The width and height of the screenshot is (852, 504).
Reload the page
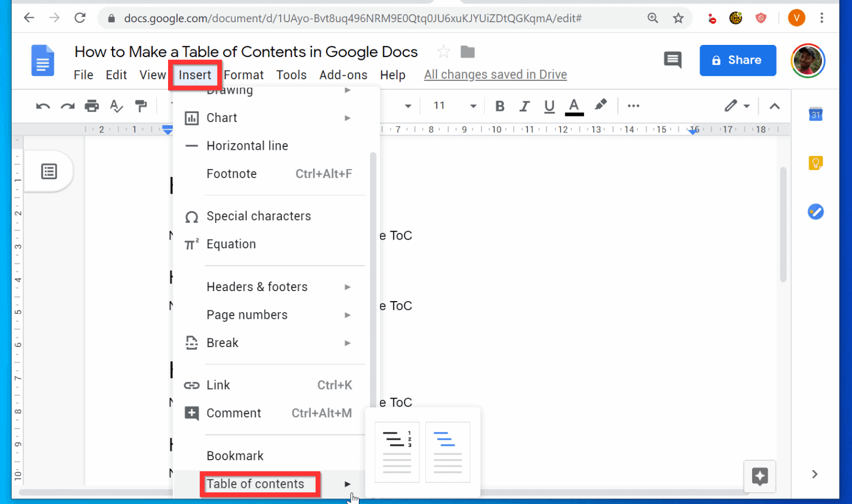point(80,18)
